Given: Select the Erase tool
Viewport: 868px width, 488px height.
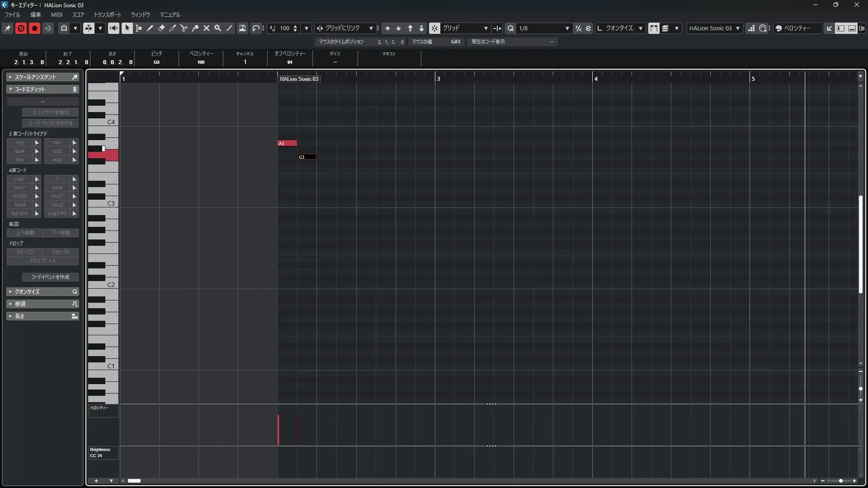Looking at the screenshot, I should 161,28.
